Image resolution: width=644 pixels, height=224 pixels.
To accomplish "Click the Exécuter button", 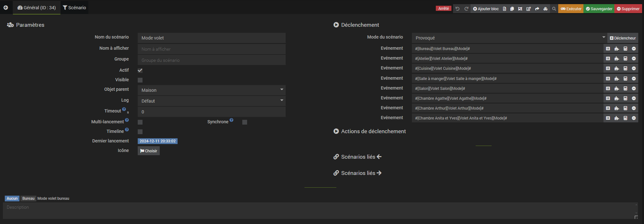I will (x=571, y=9).
